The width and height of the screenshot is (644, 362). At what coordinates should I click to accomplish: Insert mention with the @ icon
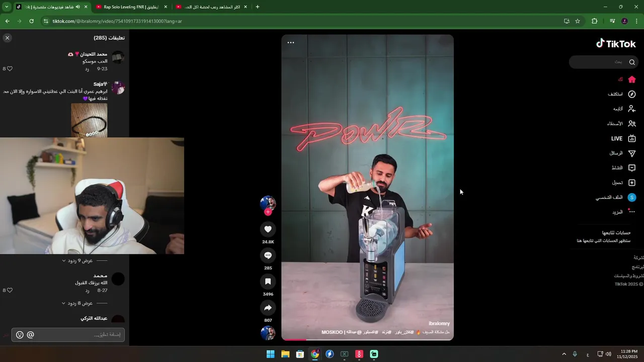pos(30,335)
